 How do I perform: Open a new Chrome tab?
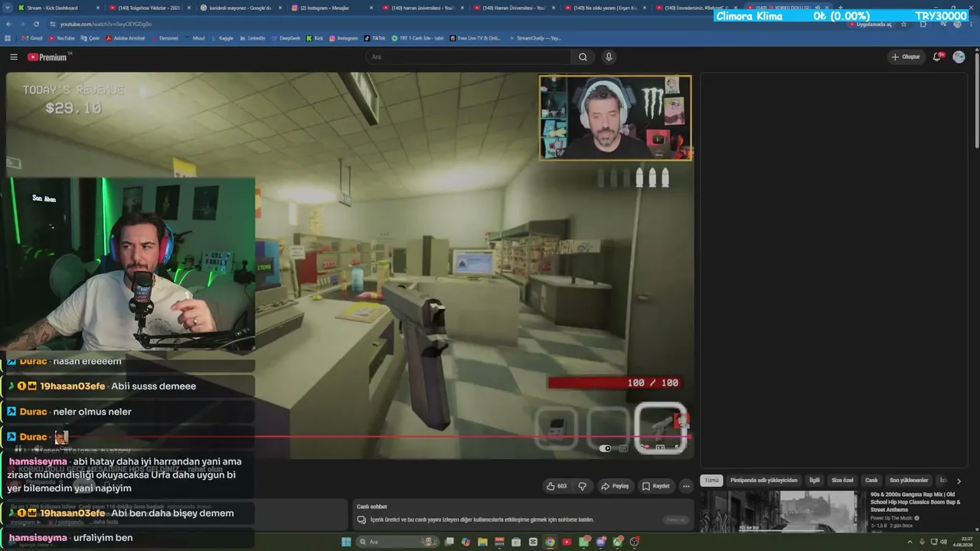click(840, 8)
